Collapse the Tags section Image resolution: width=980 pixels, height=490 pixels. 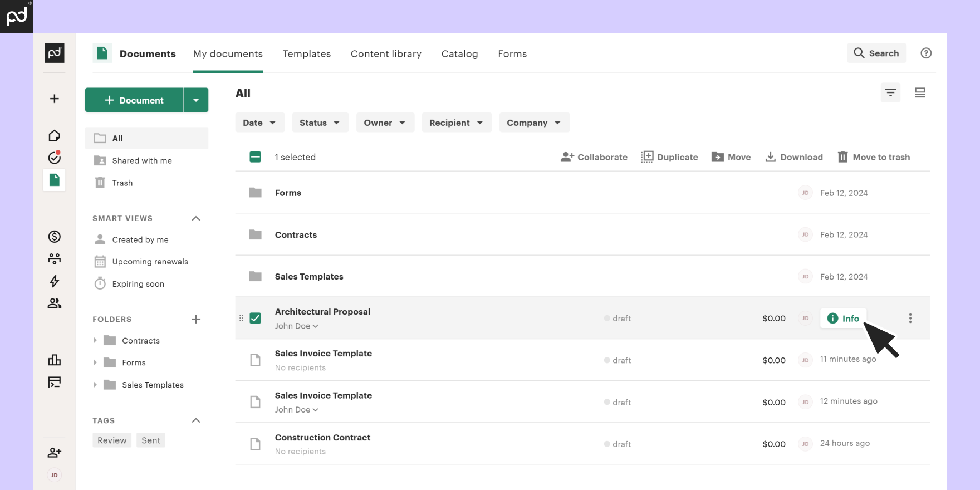click(196, 420)
